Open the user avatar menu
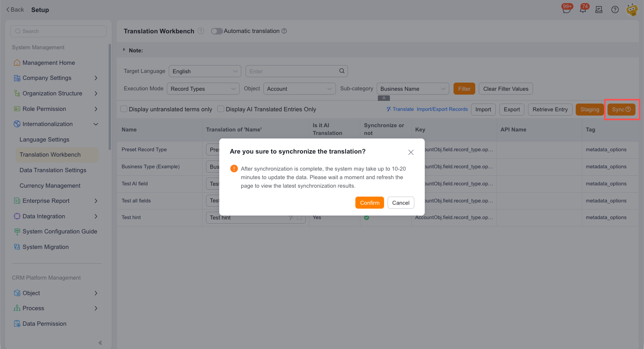The height and width of the screenshot is (349, 644). (x=632, y=10)
